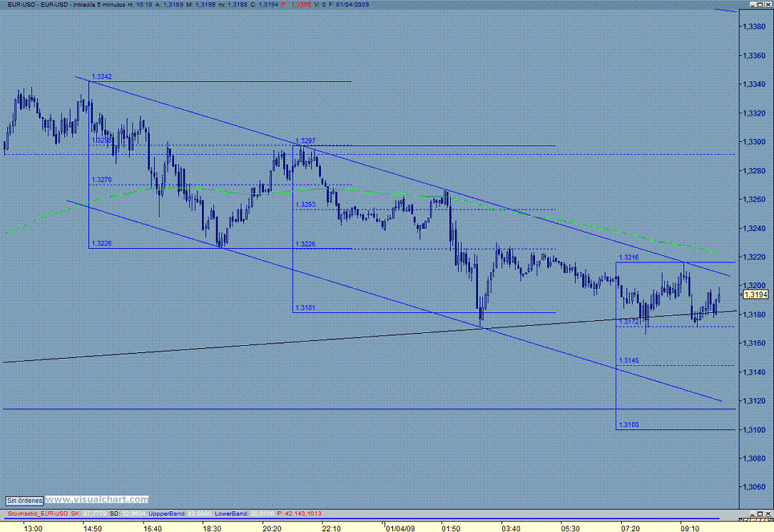
Task: Click the 18:30 time axis label
Action: (x=213, y=528)
